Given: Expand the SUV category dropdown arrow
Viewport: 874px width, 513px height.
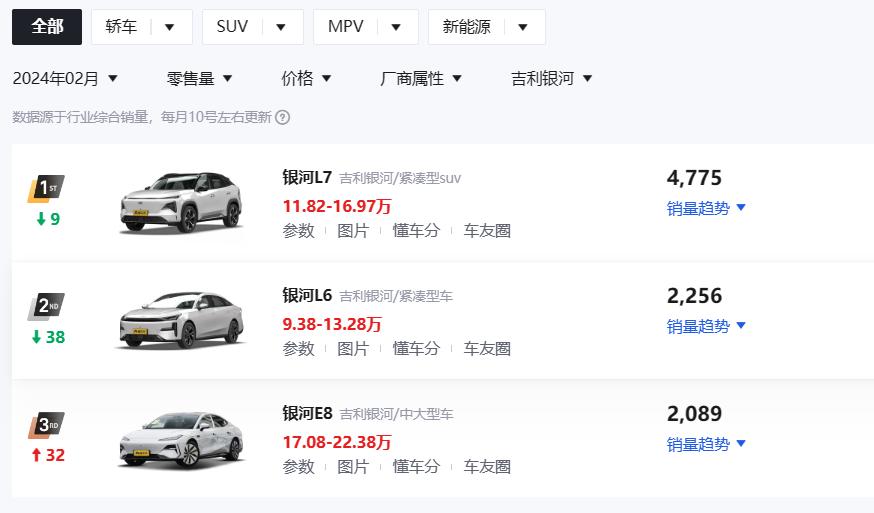Looking at the screenshot, I should pos(281,27).
